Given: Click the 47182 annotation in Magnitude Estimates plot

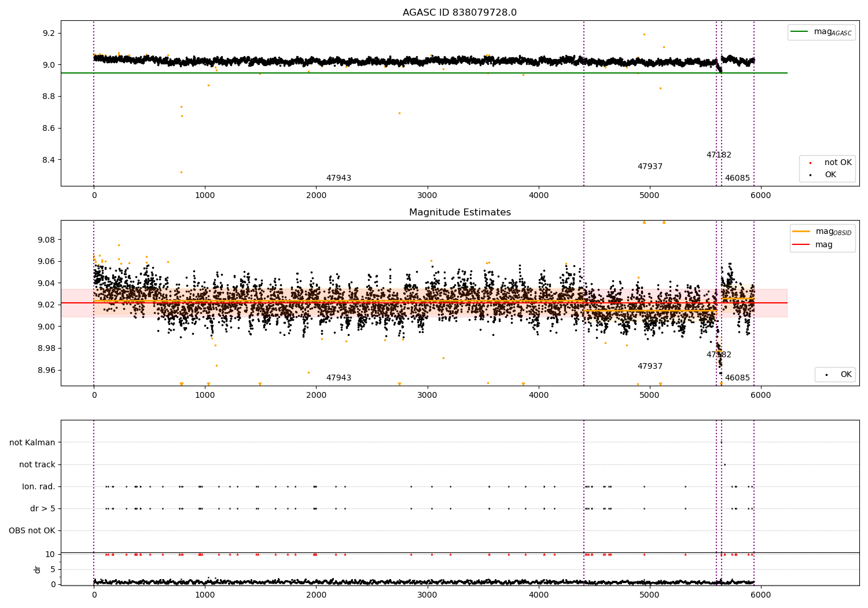Looking at the screenshot, I should [x=719, y=355].
